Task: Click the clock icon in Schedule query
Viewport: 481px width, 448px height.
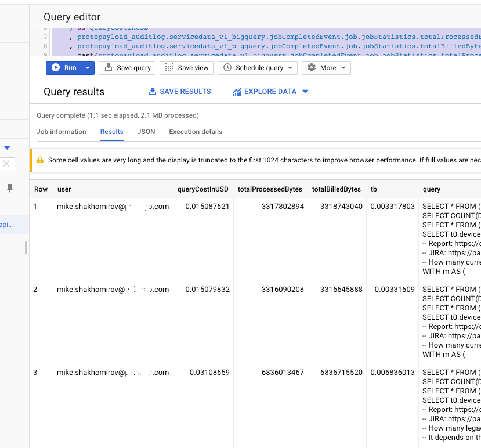Action: coord(227,67)
